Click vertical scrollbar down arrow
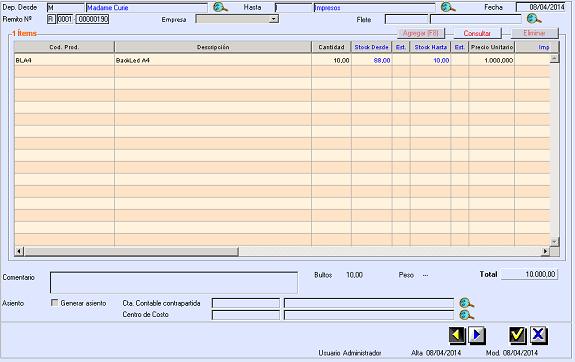Screen dimensions: 575x362 (x=554, y=242)
